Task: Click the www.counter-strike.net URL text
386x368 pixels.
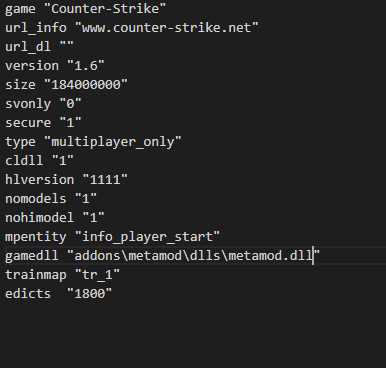Action: click(166, 28)
